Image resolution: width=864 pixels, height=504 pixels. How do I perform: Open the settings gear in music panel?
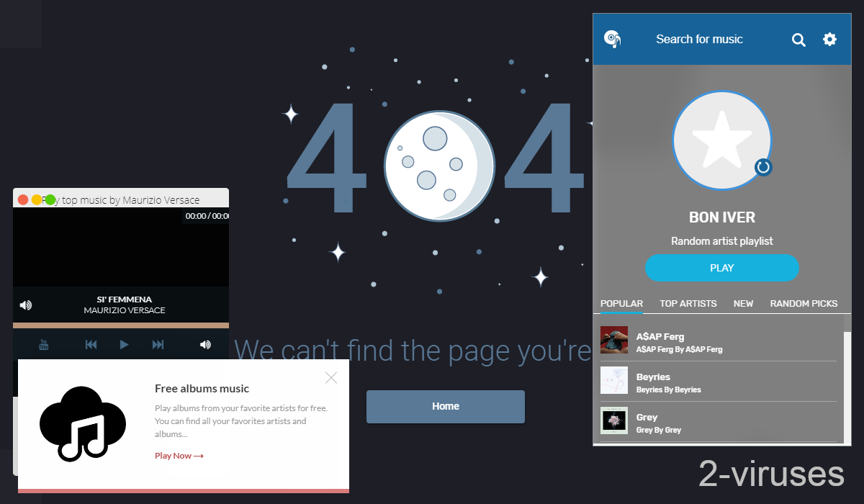(x=829, y=40)
